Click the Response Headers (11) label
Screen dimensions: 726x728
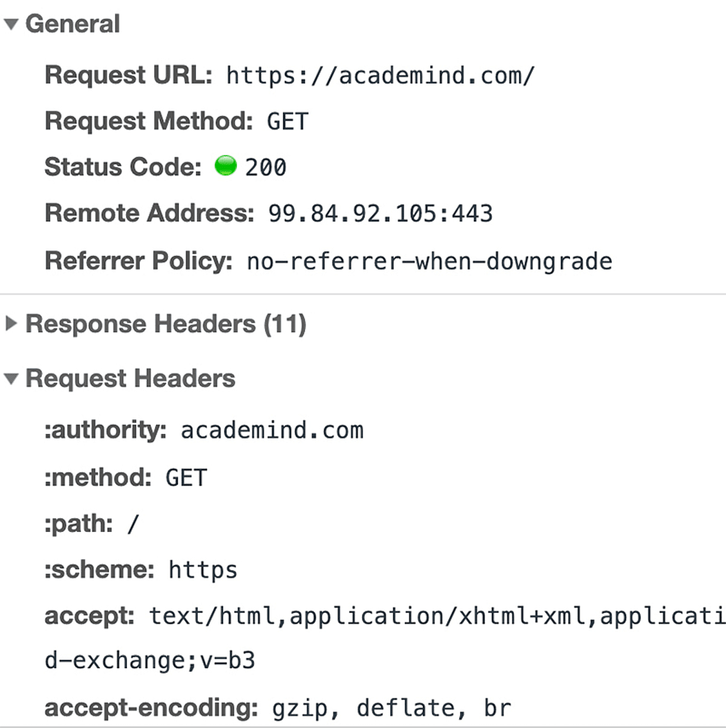(x=167, y=323)
